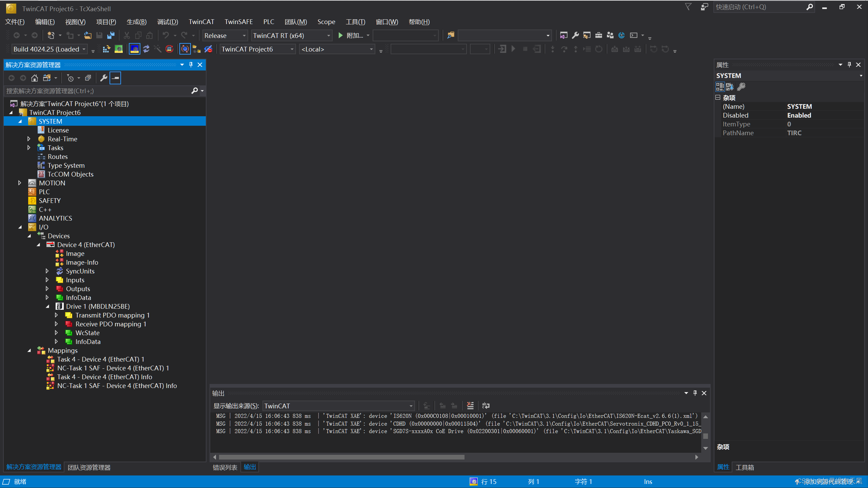The height and width of the screenshot is (488, 868).
Task: Toggle Preview Selected Items button
Action: 115,78
